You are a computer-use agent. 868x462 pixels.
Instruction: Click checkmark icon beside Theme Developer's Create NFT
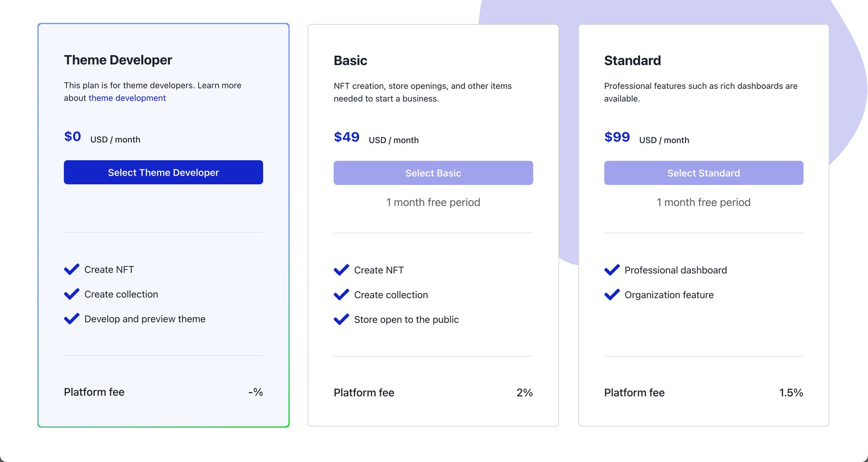pos(72,269)
